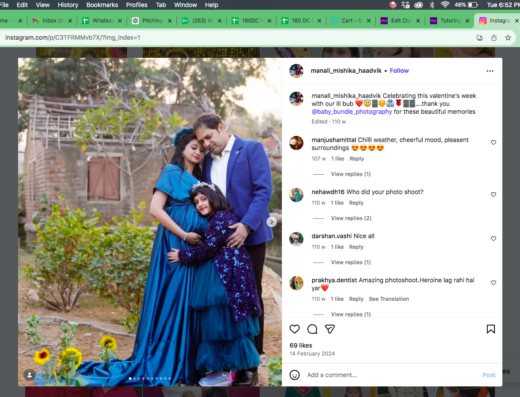Screen dimensions: 520x397
Task: Expand View replies under manjushamittal's comment
Action: click(x=351, y=174)
